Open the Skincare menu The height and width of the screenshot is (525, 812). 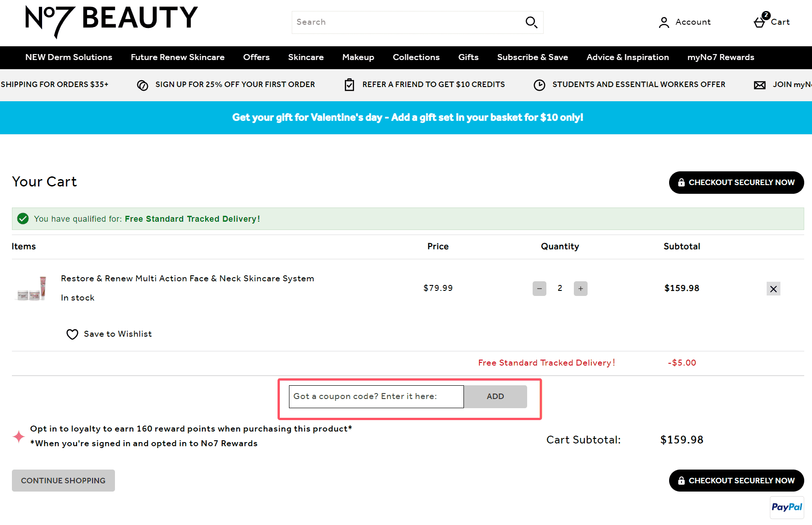(x=306, y=57)
